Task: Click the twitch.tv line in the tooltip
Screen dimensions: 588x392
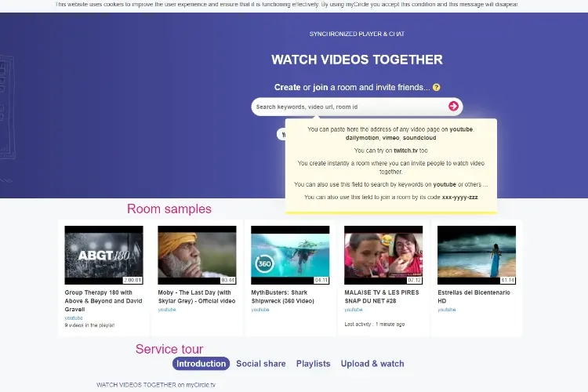Action: click(x=390, y=151)
